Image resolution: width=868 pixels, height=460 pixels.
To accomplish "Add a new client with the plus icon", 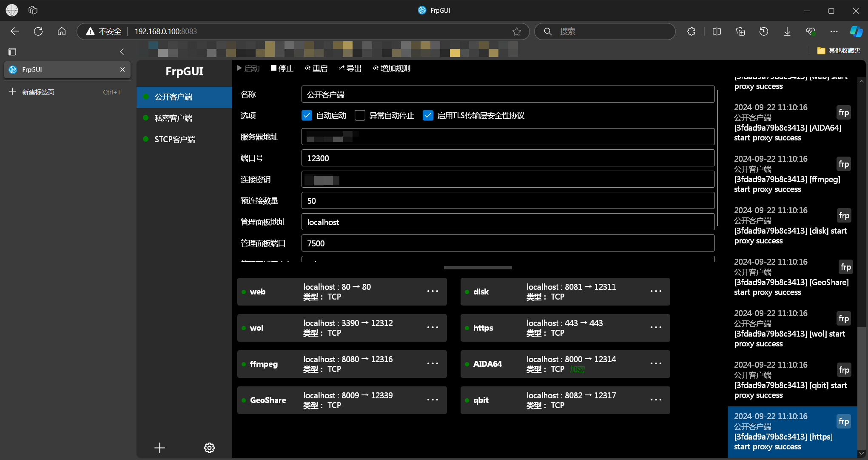I will (159, 448).
